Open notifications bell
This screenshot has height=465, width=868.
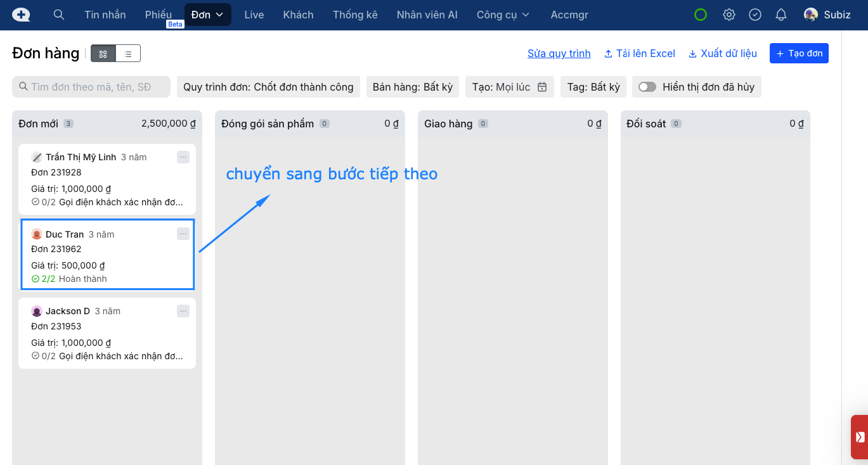pos(781,15)
